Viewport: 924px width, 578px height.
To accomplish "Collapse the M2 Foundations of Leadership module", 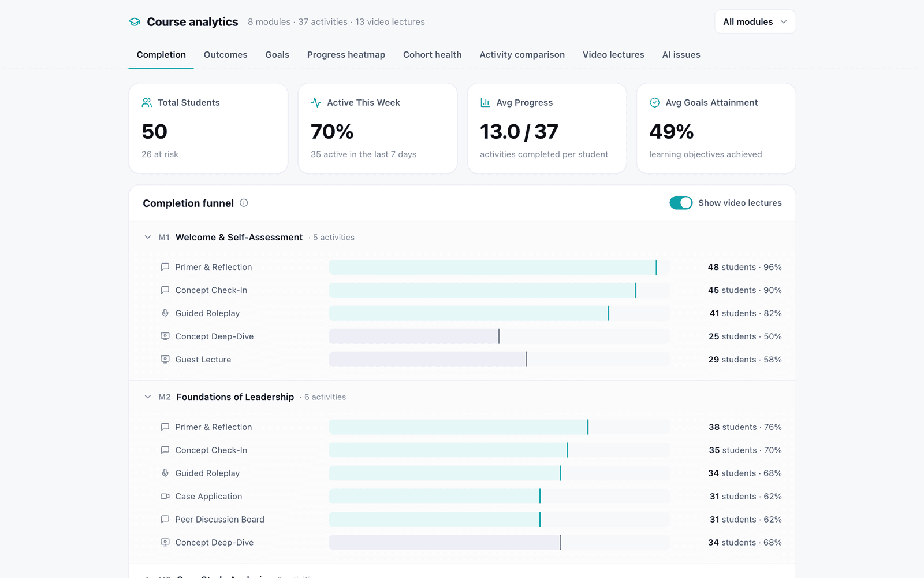I will coord(148,397).
